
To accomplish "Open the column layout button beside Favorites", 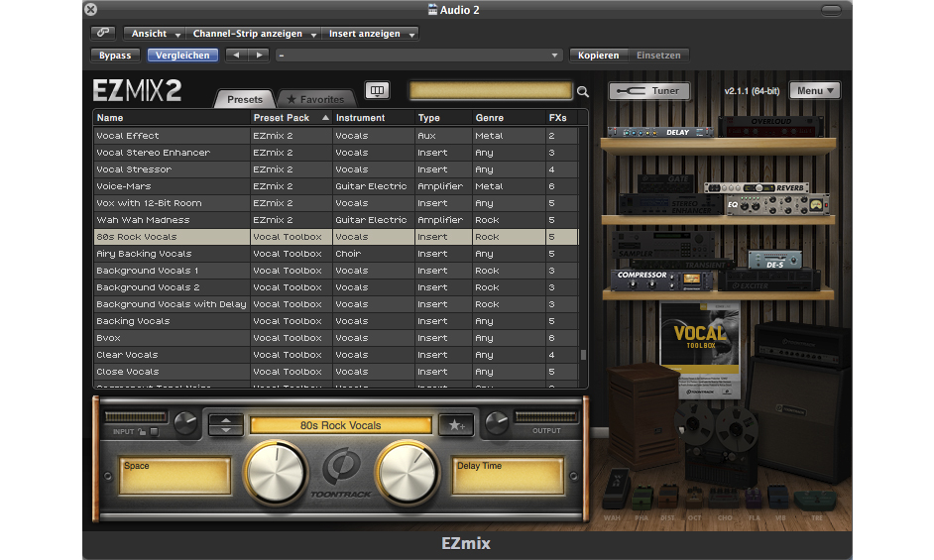I will [x=377, y=90].
